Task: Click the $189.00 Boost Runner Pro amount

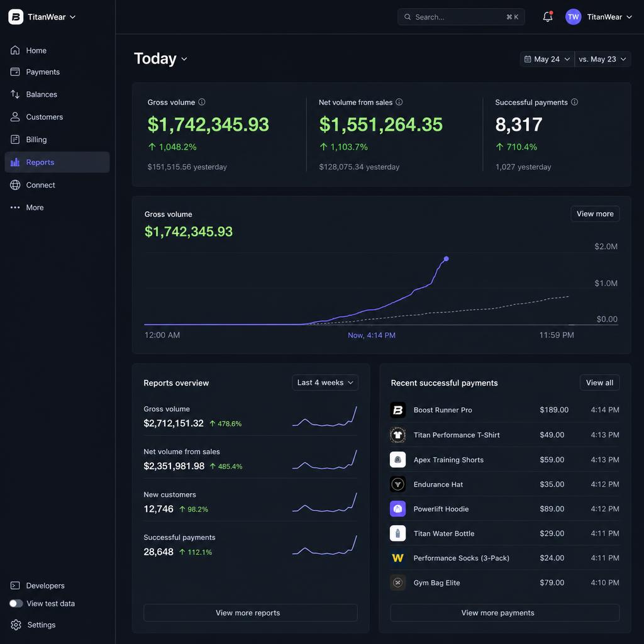Action: [553, 409]
